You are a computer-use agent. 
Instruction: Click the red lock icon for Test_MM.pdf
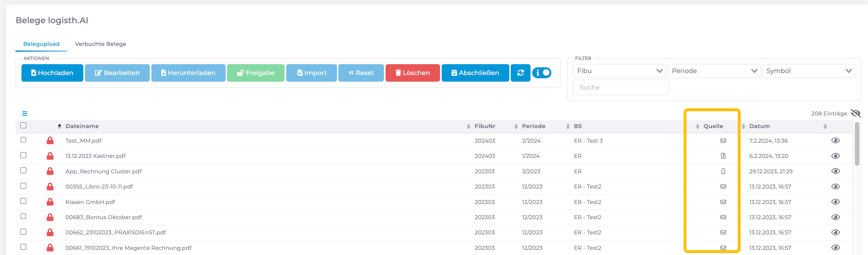point(50,141)
